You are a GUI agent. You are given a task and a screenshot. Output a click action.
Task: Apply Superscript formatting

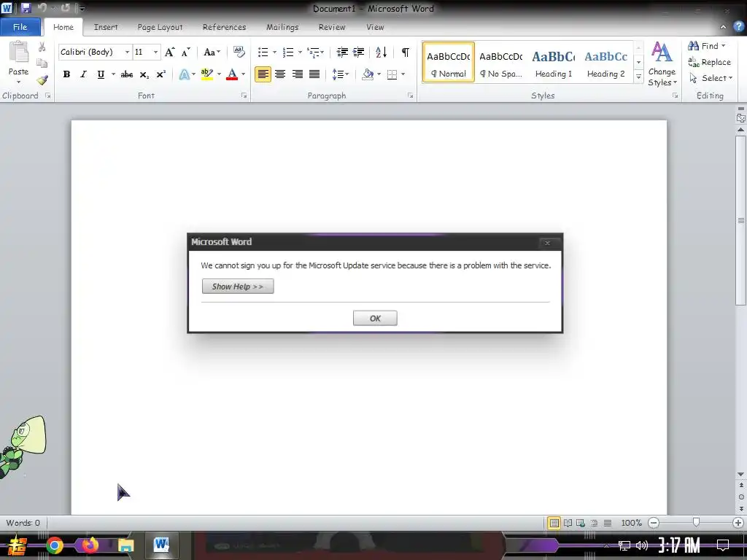161,74
